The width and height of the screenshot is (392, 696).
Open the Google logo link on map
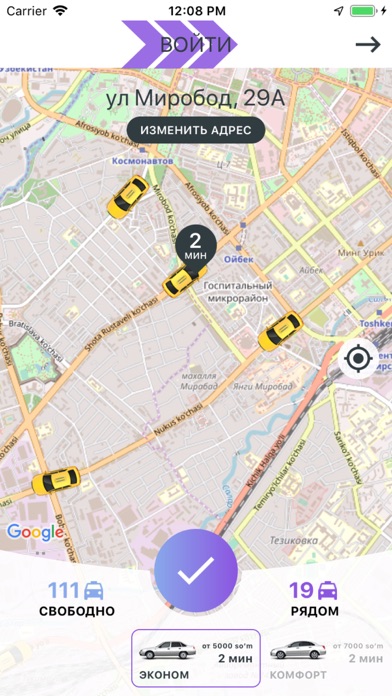[35, 532]
